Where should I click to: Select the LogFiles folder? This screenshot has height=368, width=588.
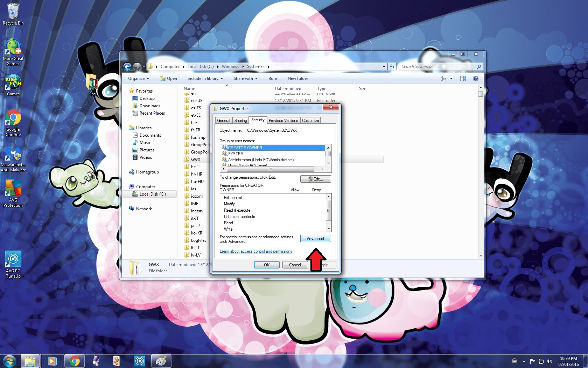pyautogui.click(x=198, y=240)
